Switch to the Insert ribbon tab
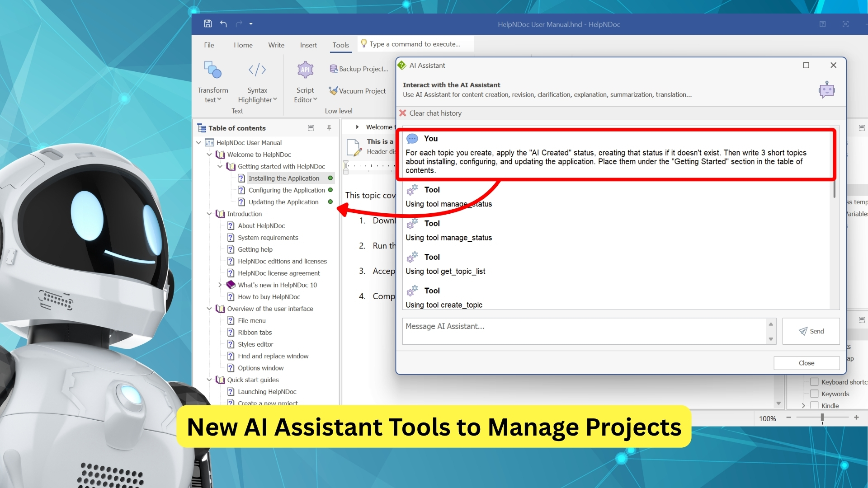This screenshot has width=868, height=488. 308,45
